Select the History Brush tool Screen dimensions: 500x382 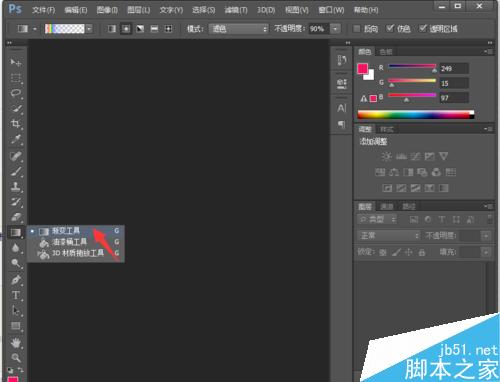click(x=15, y=202)
